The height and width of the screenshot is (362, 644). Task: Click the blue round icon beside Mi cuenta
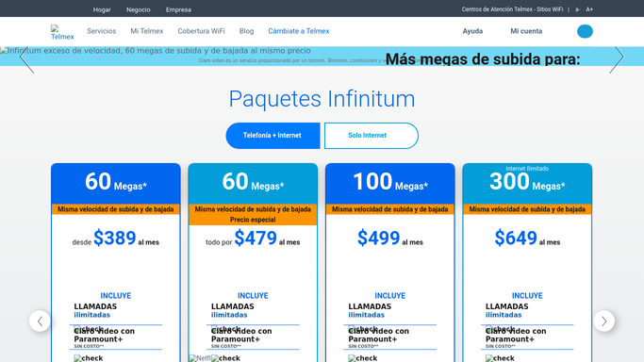[585, 31]
